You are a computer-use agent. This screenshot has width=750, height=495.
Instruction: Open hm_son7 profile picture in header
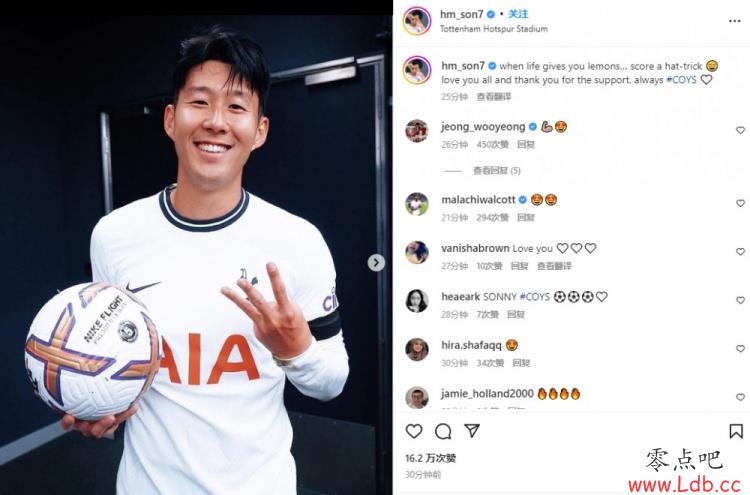[417, 21]
